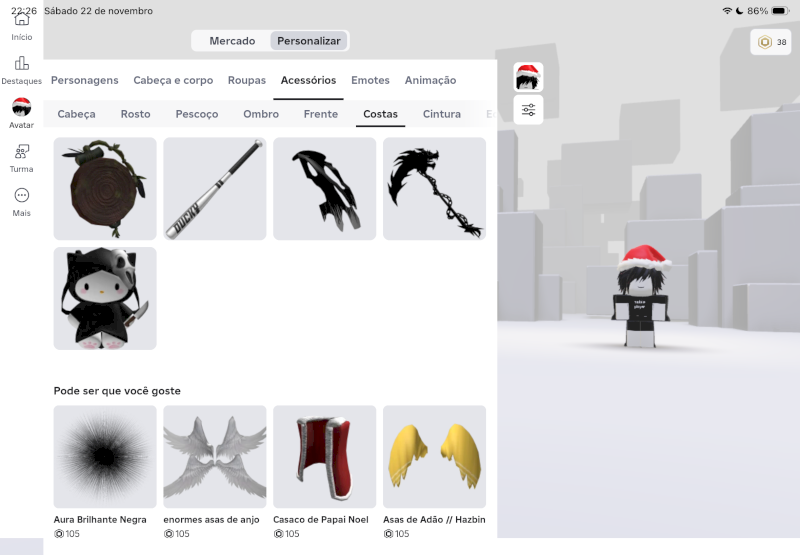Open the Início home icon

(21, 19)
